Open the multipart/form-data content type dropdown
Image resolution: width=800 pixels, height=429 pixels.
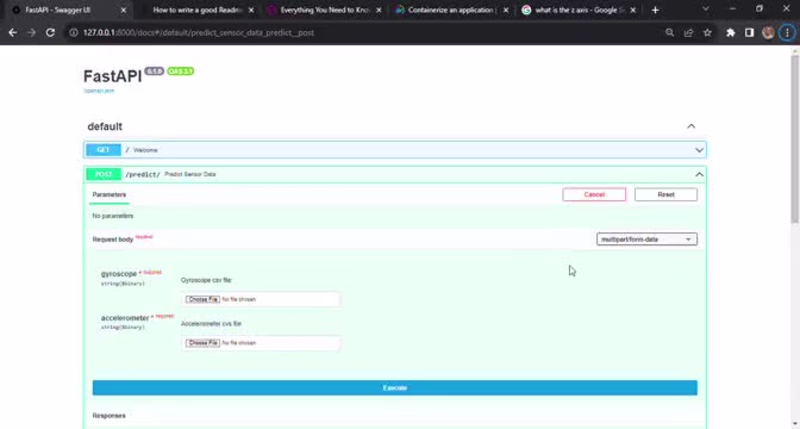[x=646, y=239]
